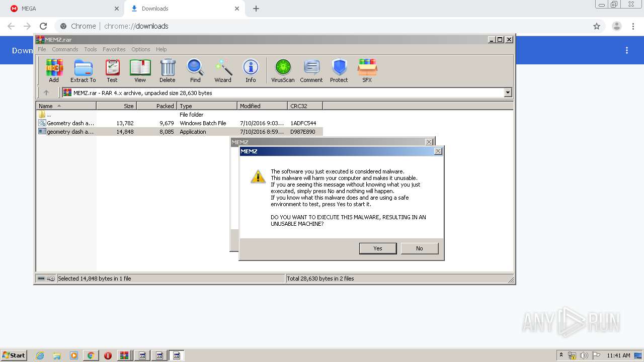Switch to the MEGA browser tab
The width and height of the screenshot is (644, 362).
tap(62, 9)
